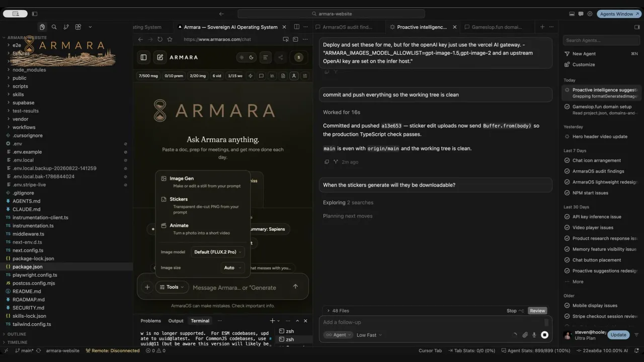Reload the embedded browser page
644x362 pixels.
[160, 39]
